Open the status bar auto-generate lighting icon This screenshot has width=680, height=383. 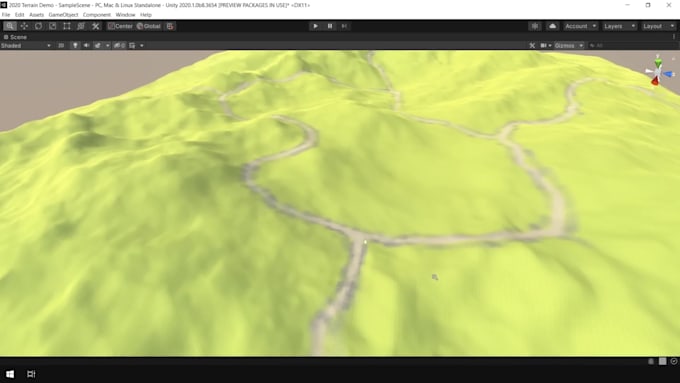pyautogui.click(x=651, y=361)
